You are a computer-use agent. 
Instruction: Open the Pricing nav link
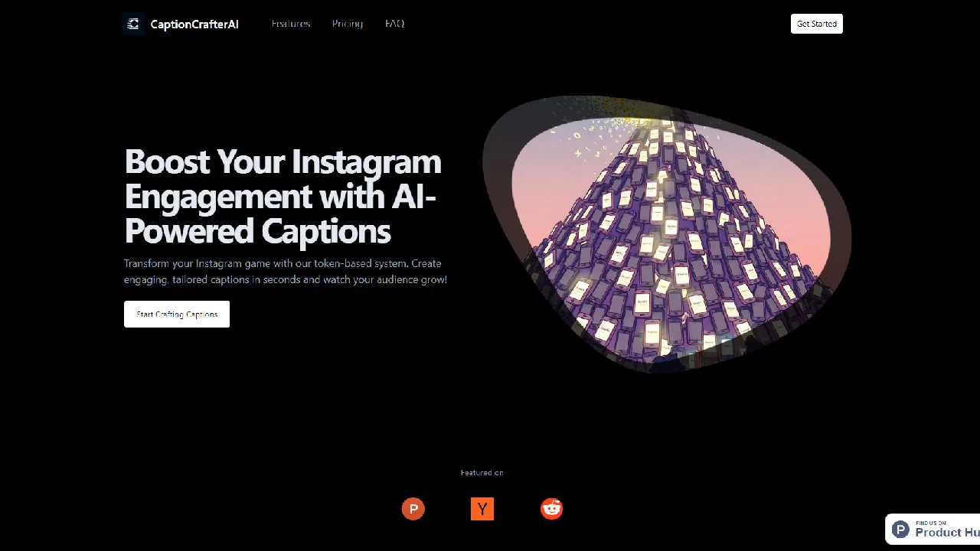[348, 24]
